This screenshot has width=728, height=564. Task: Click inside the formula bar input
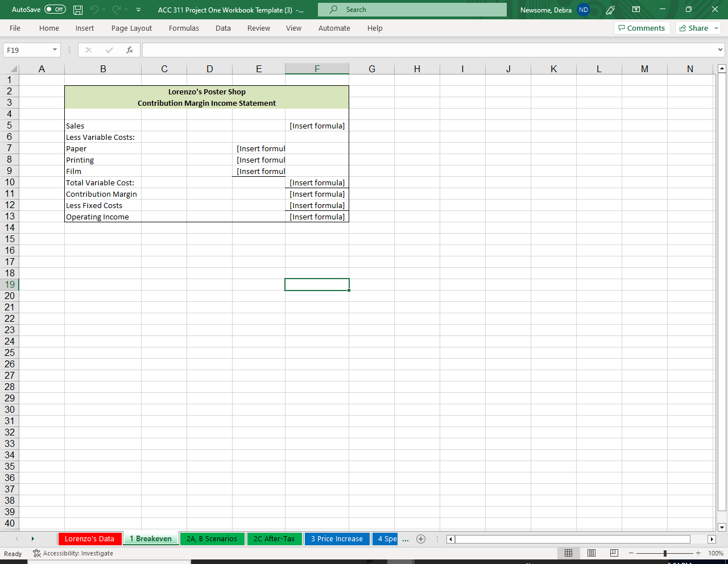coord(429,50)
